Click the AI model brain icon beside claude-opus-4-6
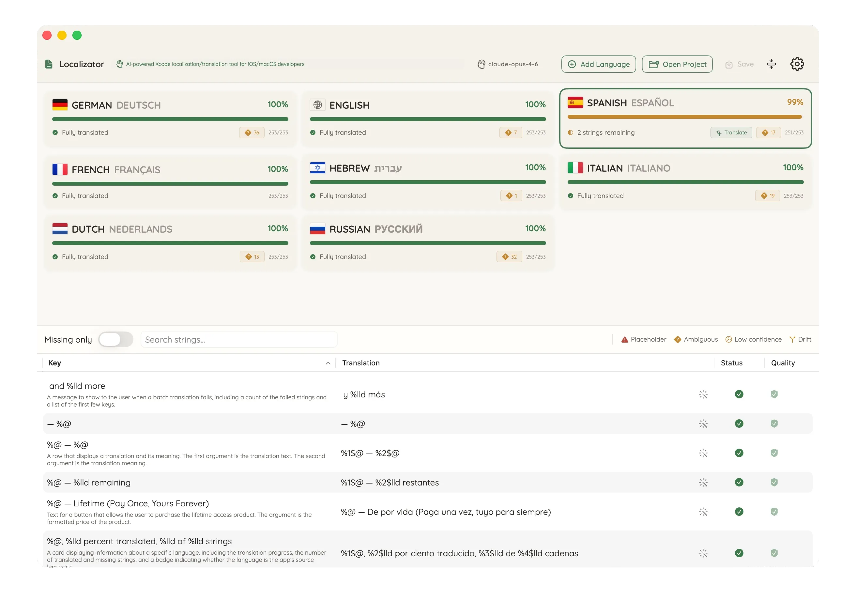856x616 pixels. [x=481, y=64]
